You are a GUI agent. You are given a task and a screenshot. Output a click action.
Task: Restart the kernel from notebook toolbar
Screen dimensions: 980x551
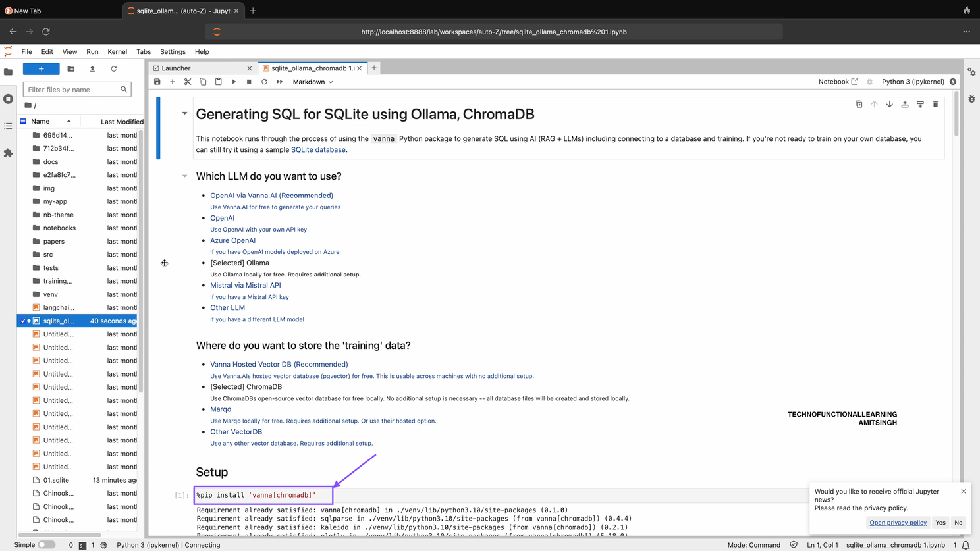point(264,82)
